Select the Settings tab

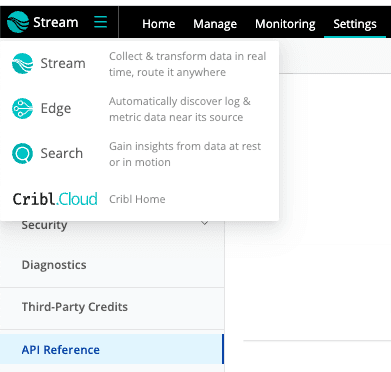[x=355, y=24]
